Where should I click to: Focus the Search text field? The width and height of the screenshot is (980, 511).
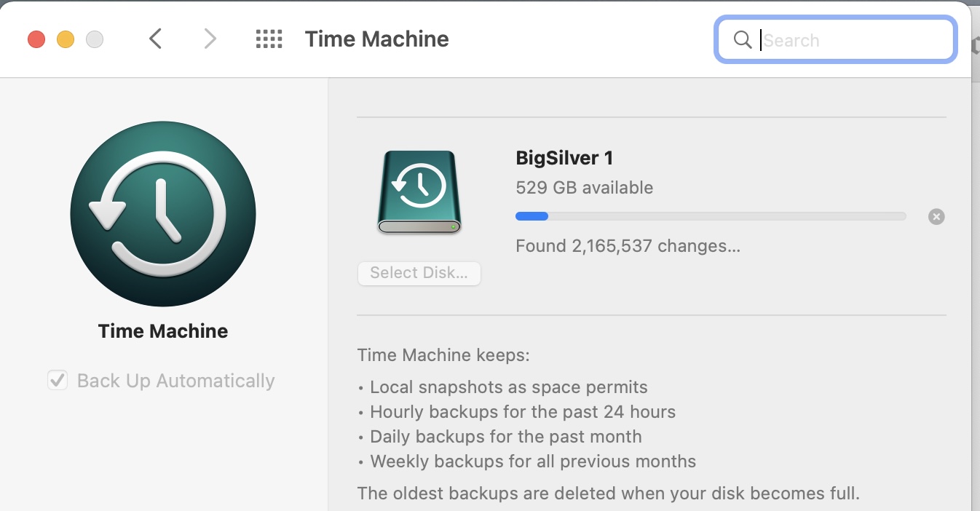coord(852,40)
